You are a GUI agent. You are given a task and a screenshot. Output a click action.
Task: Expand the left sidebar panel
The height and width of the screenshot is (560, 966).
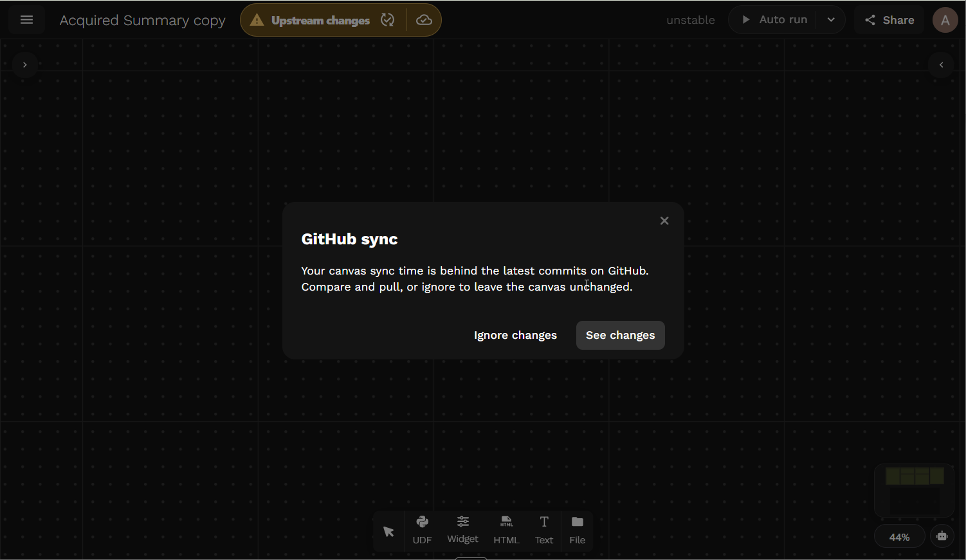24,65
